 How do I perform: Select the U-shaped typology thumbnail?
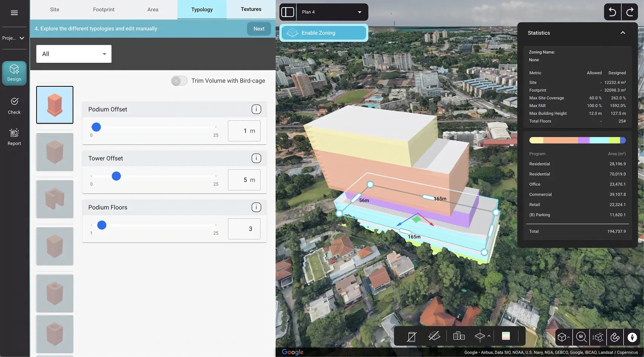click(55, 199)
